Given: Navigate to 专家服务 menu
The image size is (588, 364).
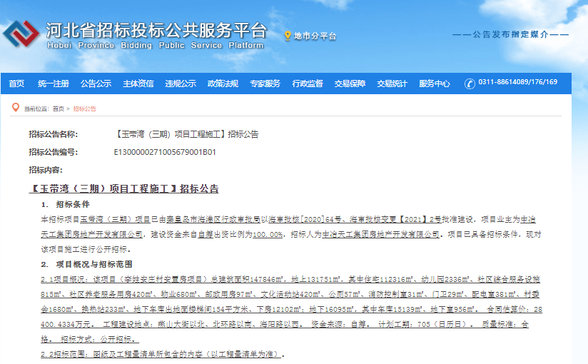Looking at the screenshot, I should (265, 84).
